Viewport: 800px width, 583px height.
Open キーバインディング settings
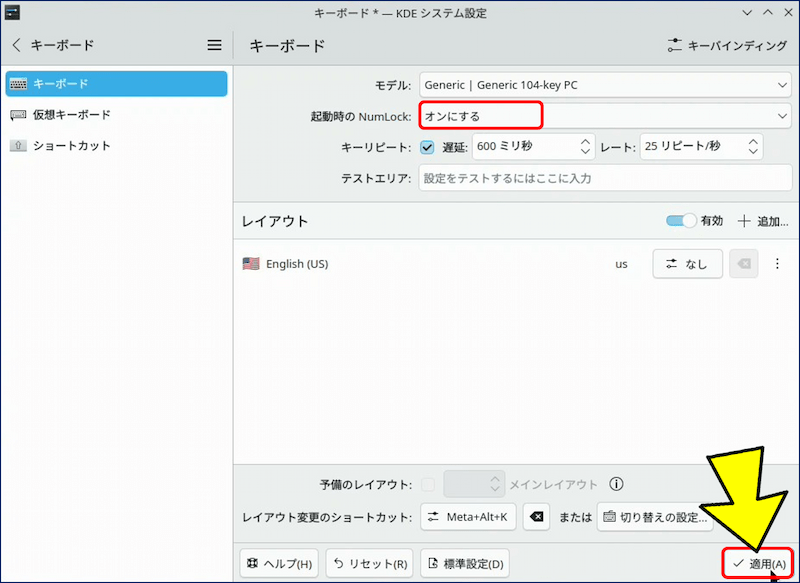pyautogui.click(x=727, y=46)
